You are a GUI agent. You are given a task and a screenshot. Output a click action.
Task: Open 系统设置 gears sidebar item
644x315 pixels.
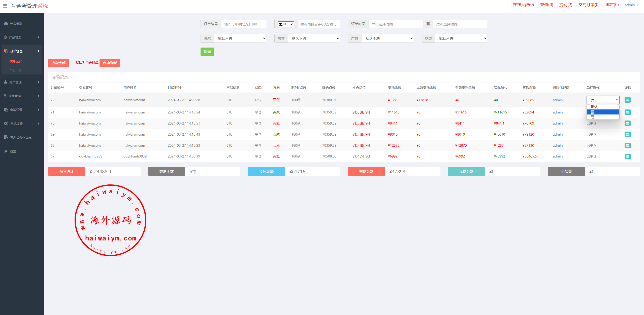click(16, 124)
